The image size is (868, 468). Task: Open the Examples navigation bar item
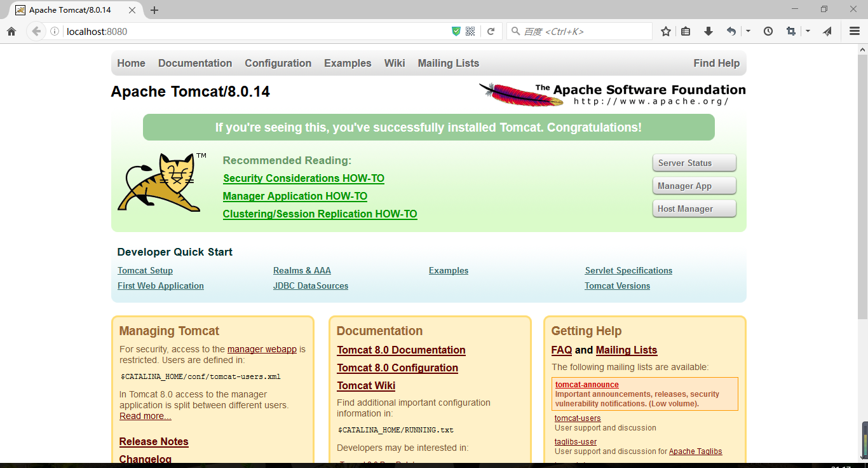348,63
